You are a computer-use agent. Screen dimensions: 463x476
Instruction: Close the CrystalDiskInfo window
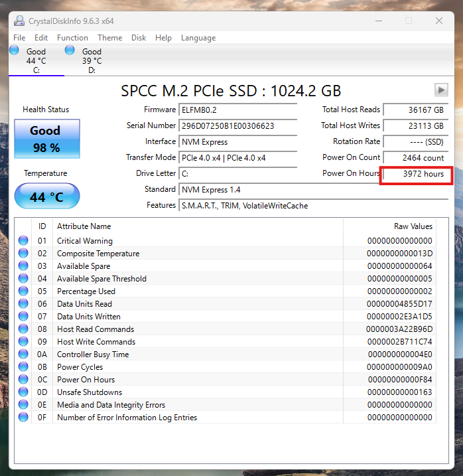click(x=438, y=21)
